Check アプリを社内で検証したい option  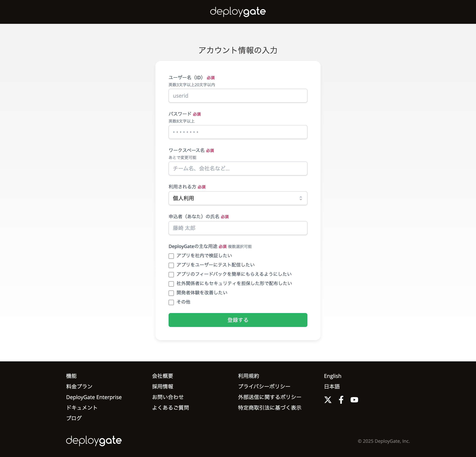pos(171,256)
